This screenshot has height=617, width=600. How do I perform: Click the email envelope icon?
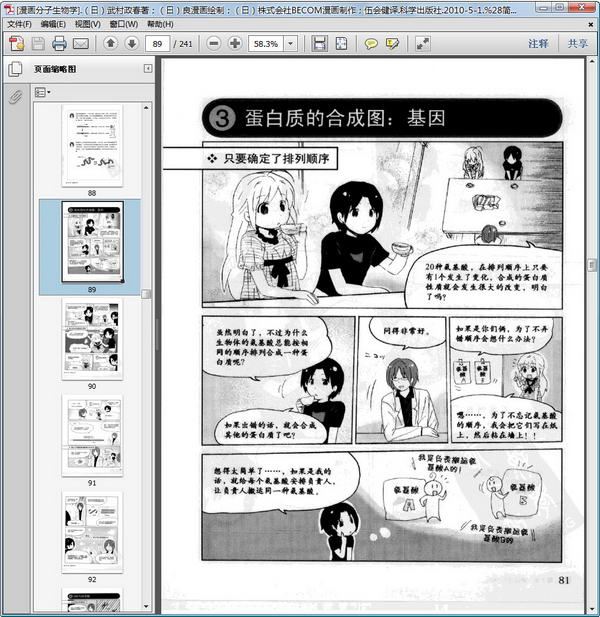tap(81, 43)
